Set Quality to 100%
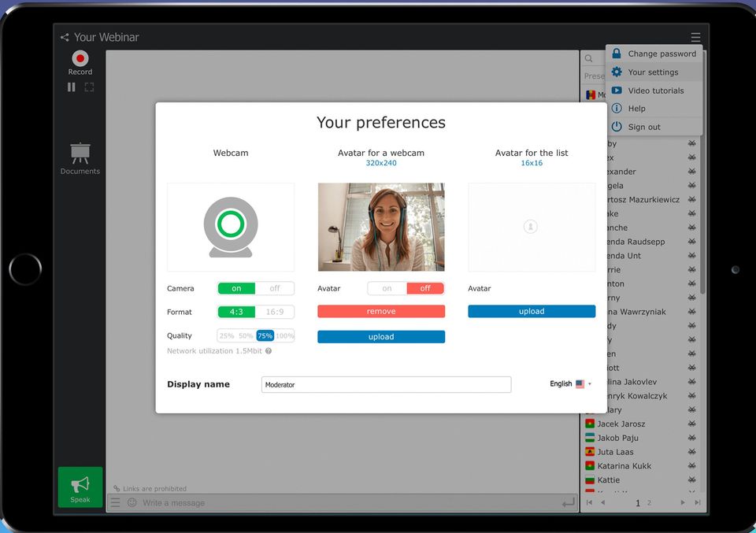The height and width of the screenshot is (533, 756). [284, 335]
